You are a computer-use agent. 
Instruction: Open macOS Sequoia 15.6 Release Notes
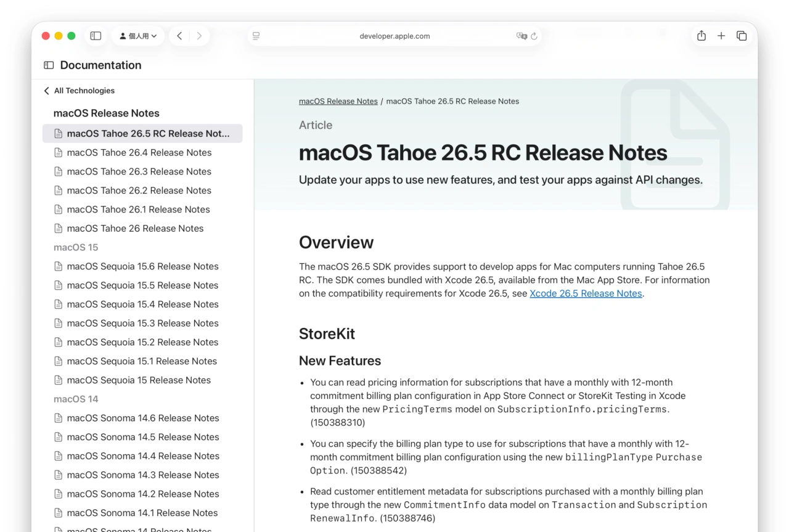click(x=143, y=266)
